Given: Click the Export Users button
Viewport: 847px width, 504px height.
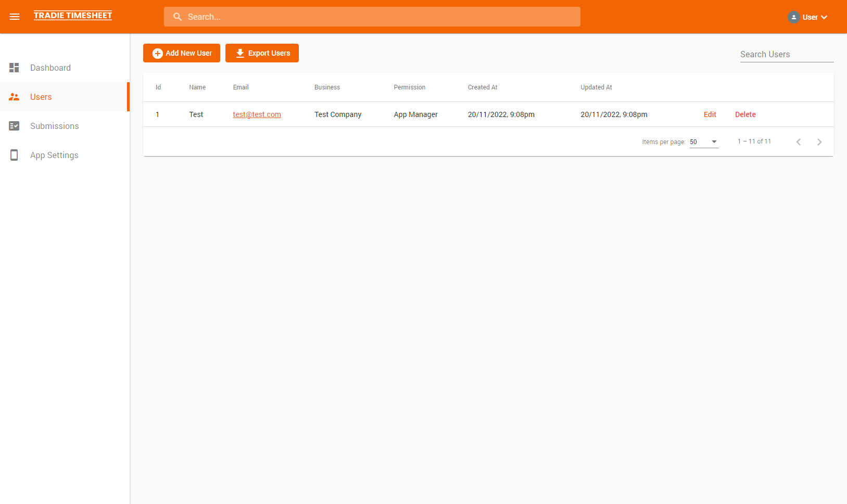Looking at the screenshot, I should [262, 53].
